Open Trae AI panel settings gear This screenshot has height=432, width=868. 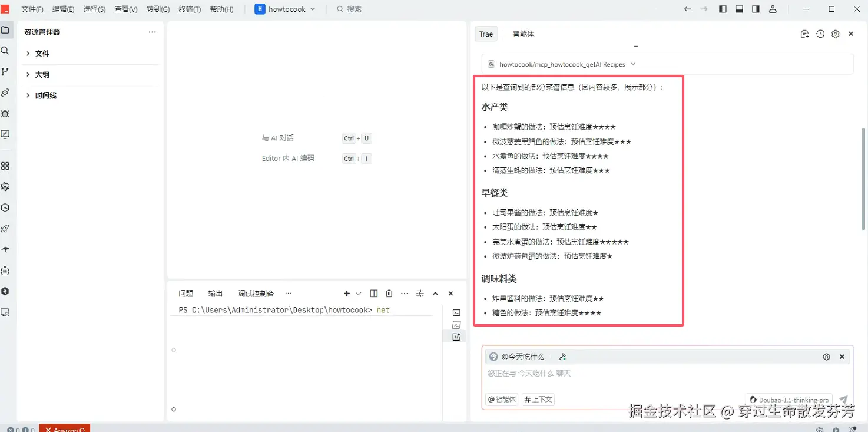pos(836,34)
